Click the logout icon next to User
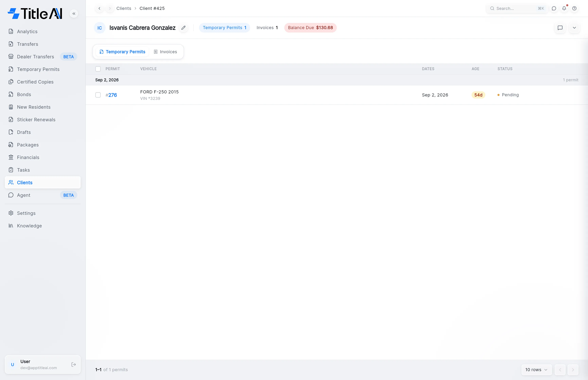This screenshot has height=380, width=588. pos(73,365)
